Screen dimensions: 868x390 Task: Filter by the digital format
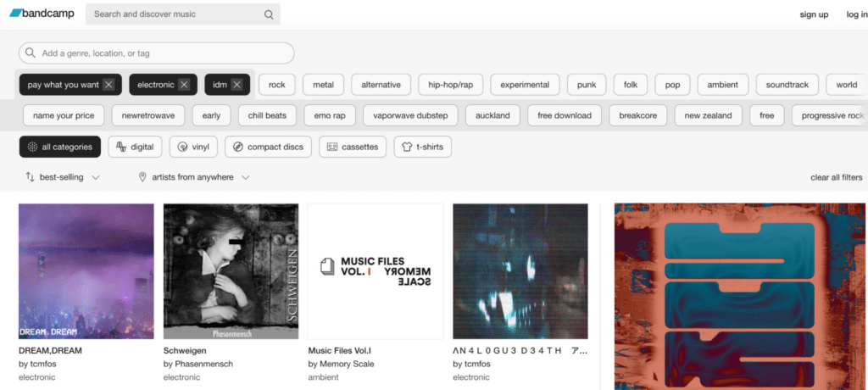tap(135, 147)
